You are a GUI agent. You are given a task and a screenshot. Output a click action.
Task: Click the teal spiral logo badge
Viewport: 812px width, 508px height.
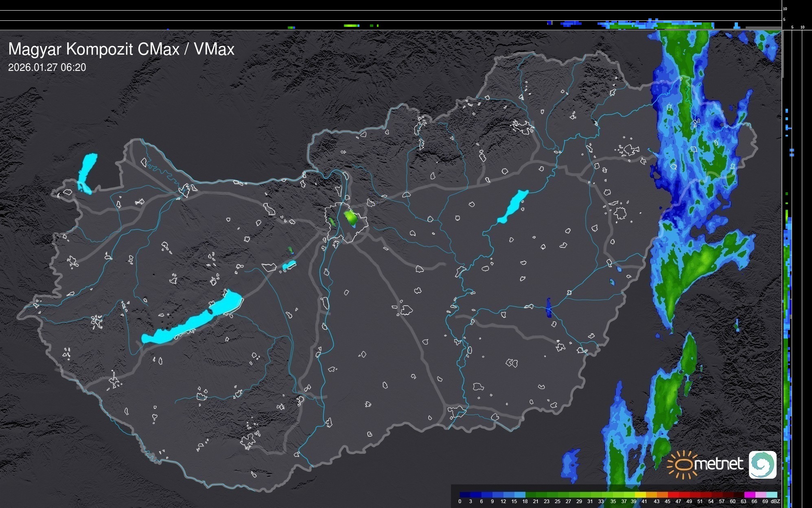pyautogui.click(x=762, y=464)
